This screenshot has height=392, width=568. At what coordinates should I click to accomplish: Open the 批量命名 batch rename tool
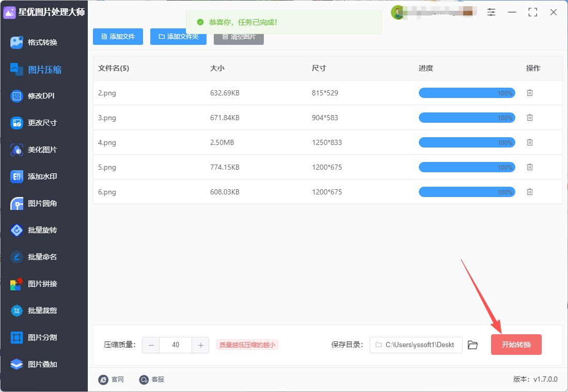(34, 257)
